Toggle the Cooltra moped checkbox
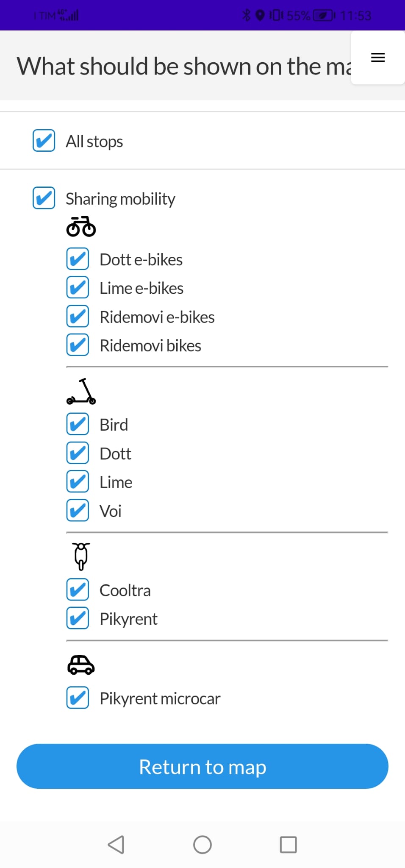405x868 pixels. 78,590
